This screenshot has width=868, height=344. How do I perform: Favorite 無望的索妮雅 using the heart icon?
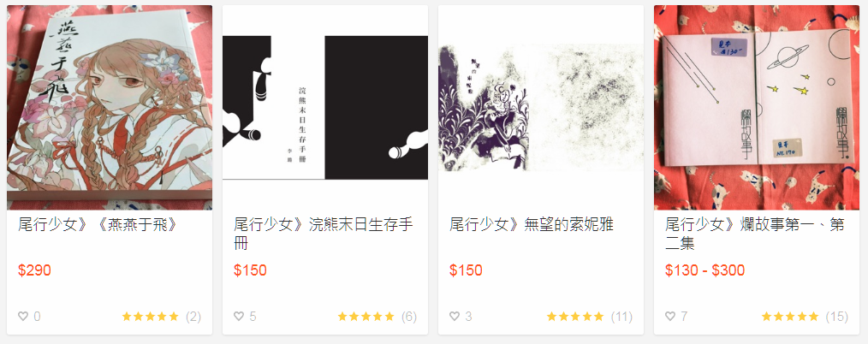[455, 317]
